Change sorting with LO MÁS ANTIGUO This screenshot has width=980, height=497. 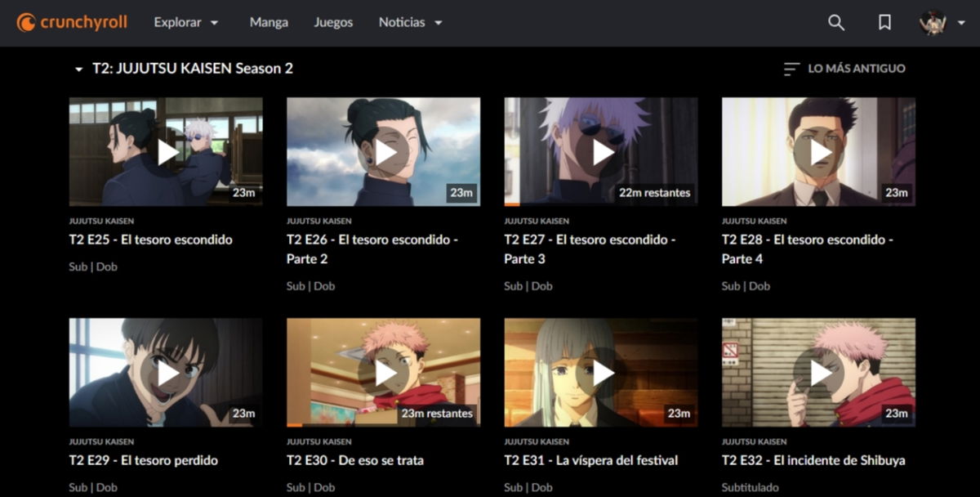pos(857,69)
